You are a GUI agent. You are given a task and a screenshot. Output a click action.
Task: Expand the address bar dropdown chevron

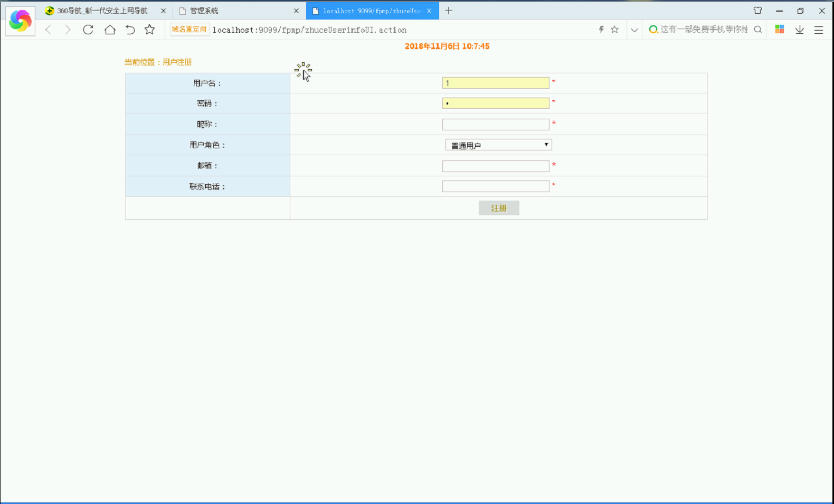point(634,30)
